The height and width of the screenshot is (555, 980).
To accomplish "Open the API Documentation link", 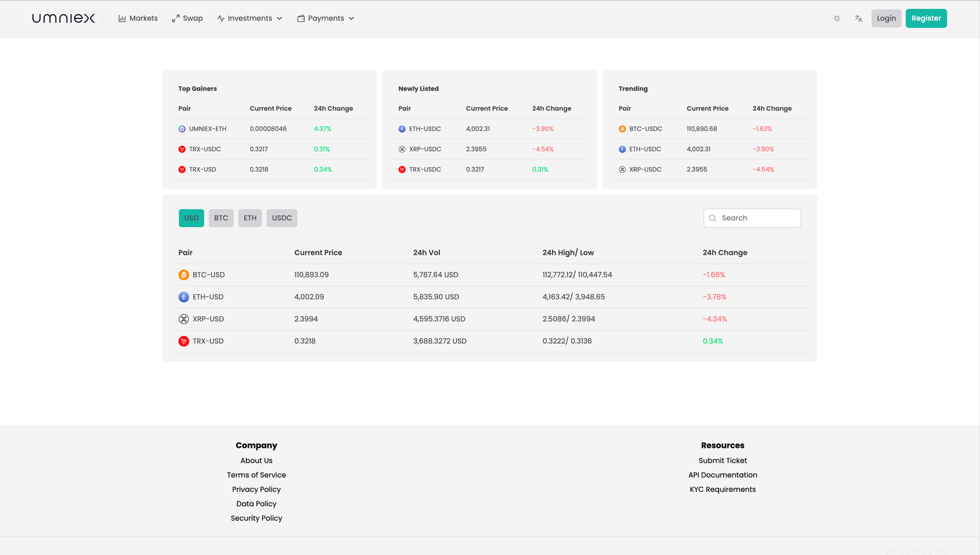I will pos(722,475).
